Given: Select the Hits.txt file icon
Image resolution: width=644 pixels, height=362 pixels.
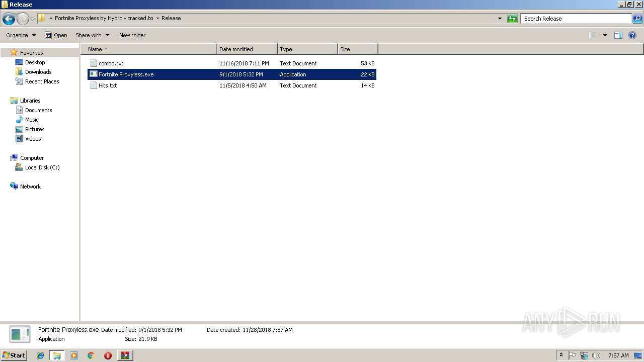Looking at the screenshot, I should tap(94, 85).
